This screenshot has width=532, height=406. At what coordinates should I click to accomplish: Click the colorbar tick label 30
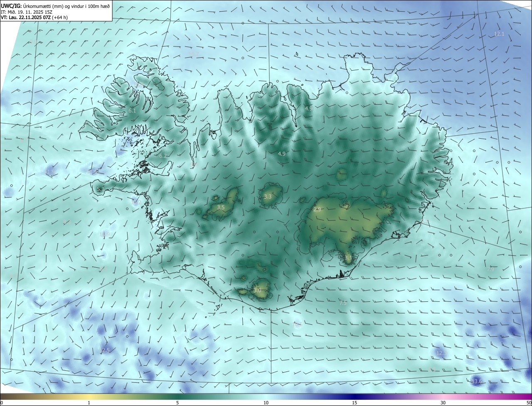coord(443,403)
